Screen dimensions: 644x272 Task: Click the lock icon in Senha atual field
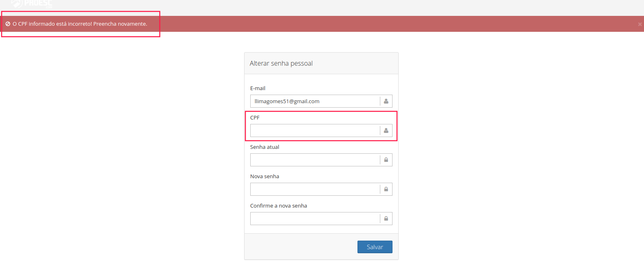point(386,160)
